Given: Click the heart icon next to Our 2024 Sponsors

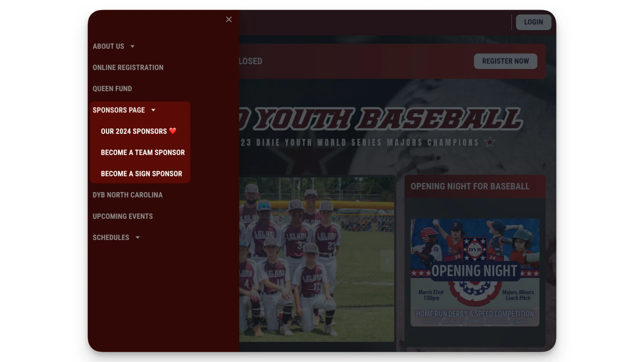Looking at the screenshot, I should (x=173, y=131).
